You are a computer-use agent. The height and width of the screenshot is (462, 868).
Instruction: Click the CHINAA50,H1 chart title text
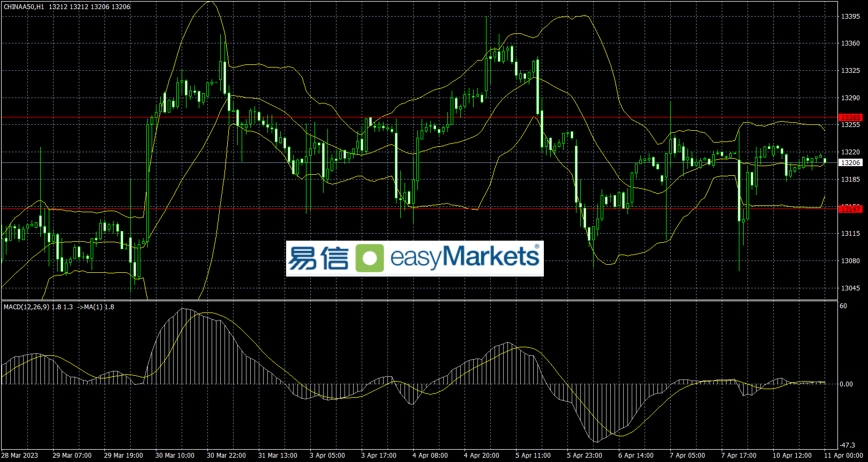[24, 7]
